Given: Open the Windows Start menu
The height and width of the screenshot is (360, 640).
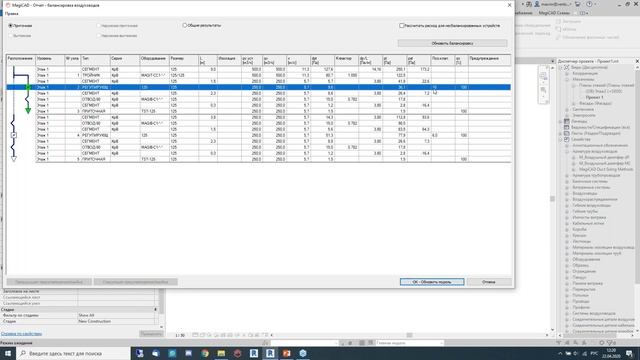Looking at the screenshot, I should tap(8, 353).
